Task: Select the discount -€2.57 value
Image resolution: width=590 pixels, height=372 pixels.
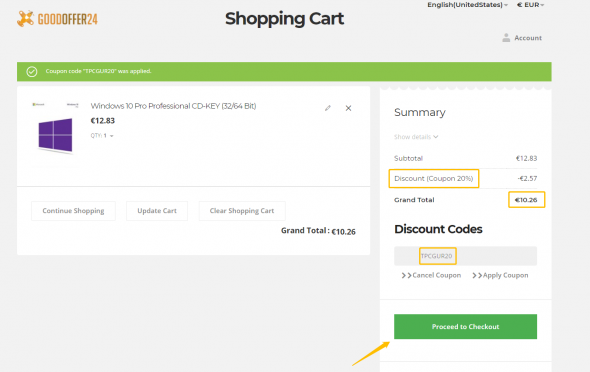Action: [x=527, y=178]
